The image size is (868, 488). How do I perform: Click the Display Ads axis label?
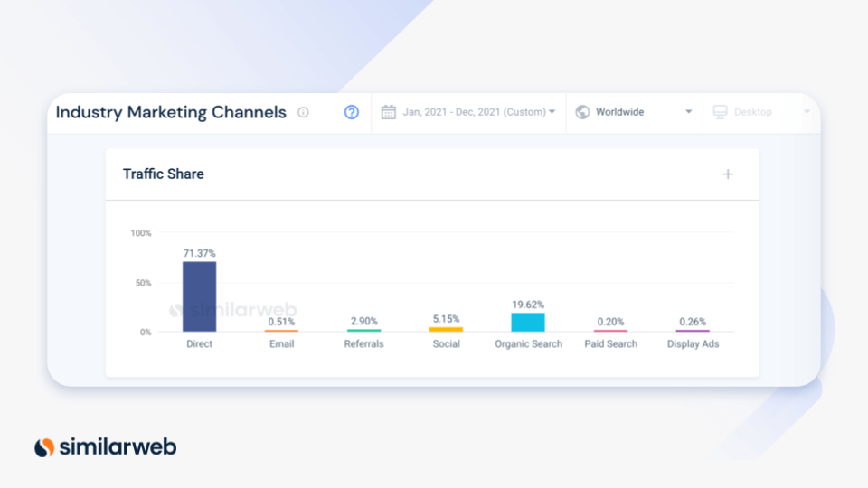693,344
